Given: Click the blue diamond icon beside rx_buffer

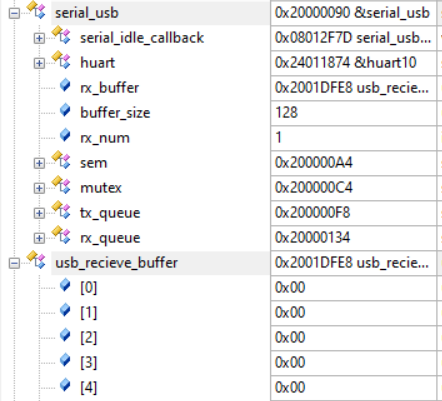Looking at the screenshot, I should pyautogui.click(x=65, y=85).
